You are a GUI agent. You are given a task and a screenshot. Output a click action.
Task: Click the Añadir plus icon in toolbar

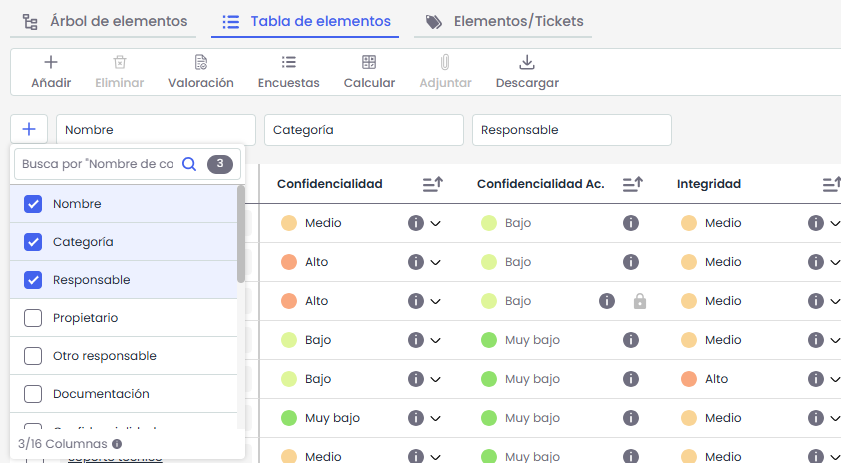tap(51, 63)
